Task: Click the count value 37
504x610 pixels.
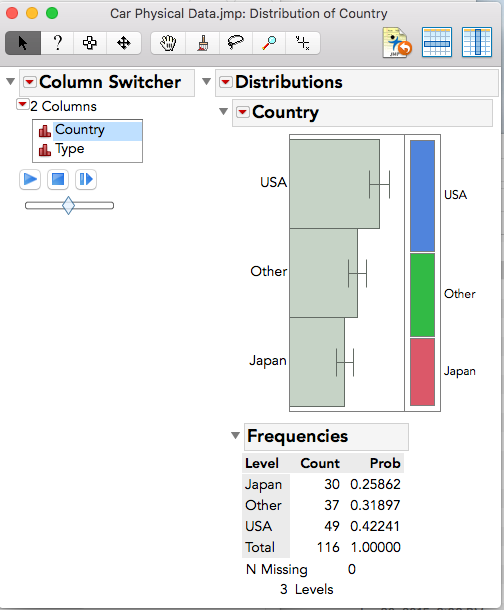Action: [332, 505]
